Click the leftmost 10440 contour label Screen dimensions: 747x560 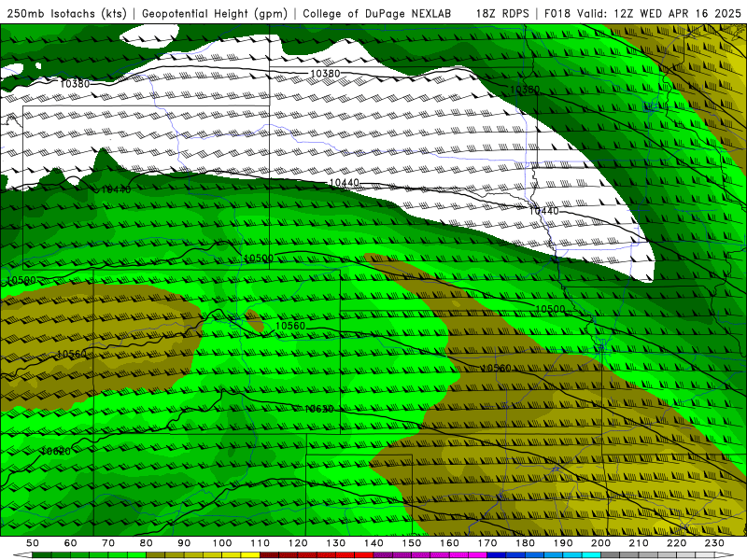116,189
